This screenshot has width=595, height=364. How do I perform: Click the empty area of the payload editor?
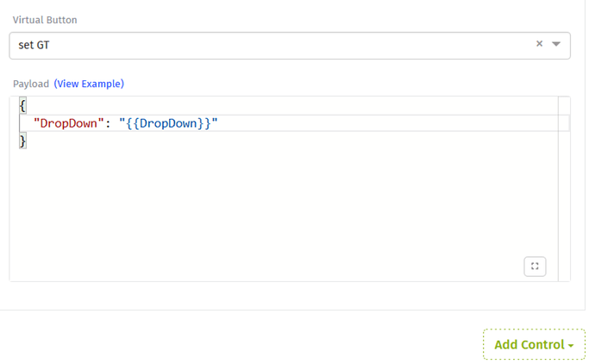pyautogui.click(x=284, y=207)
